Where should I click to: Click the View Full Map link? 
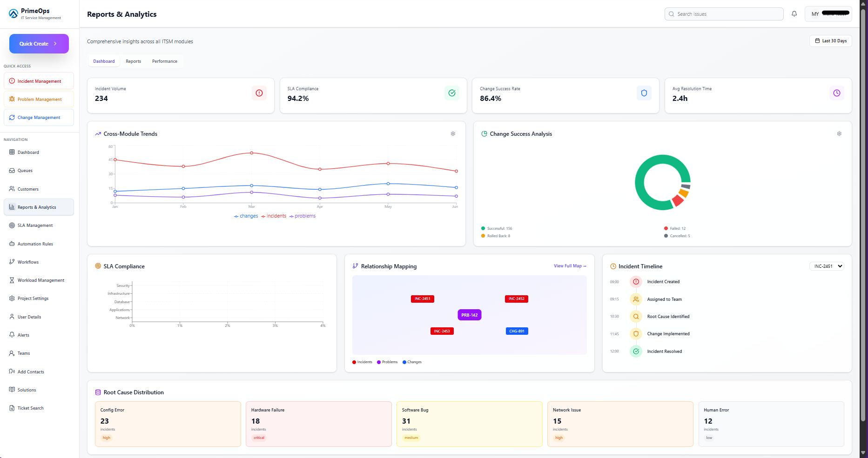pos(570,266)
